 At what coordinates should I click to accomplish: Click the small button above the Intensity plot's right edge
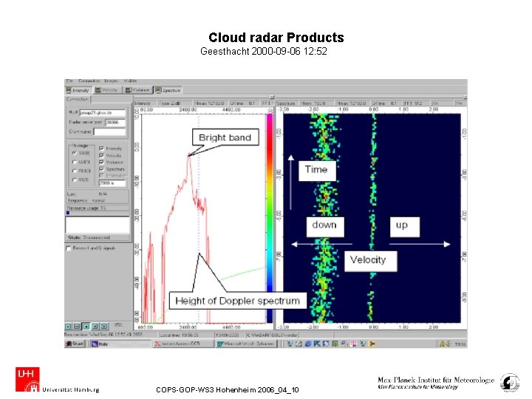click(x=271, y=98)
